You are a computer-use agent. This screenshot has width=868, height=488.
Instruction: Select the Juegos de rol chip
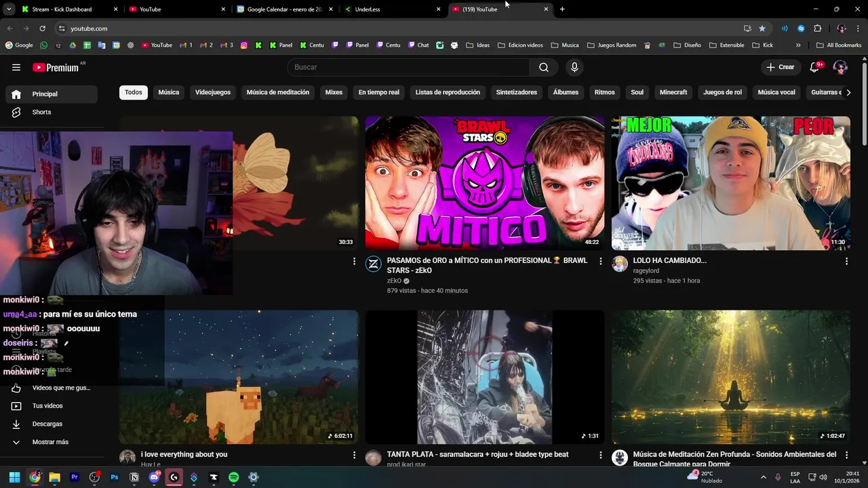coord(723,92)
